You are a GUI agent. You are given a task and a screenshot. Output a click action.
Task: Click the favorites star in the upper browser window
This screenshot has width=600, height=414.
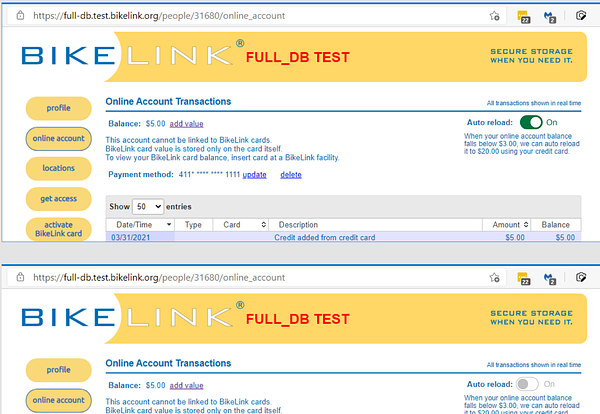pos(494,15)
